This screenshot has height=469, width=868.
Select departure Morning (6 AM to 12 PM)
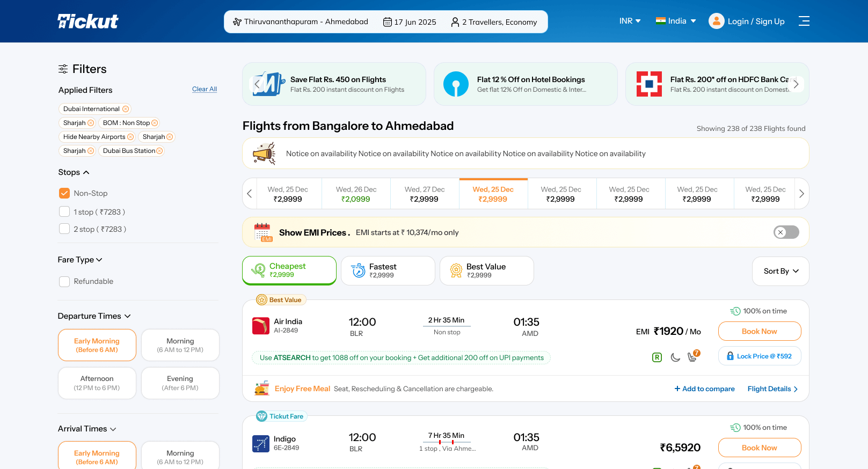tap(180, 345)
